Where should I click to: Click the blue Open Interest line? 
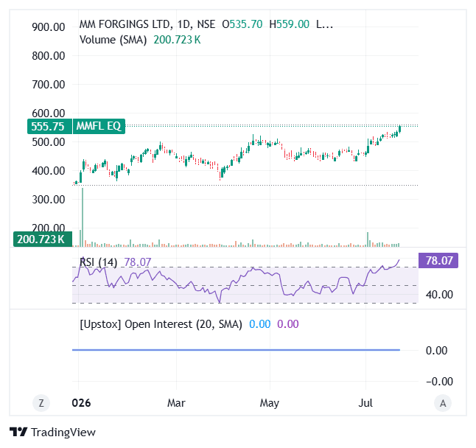(x=236, y=350)
